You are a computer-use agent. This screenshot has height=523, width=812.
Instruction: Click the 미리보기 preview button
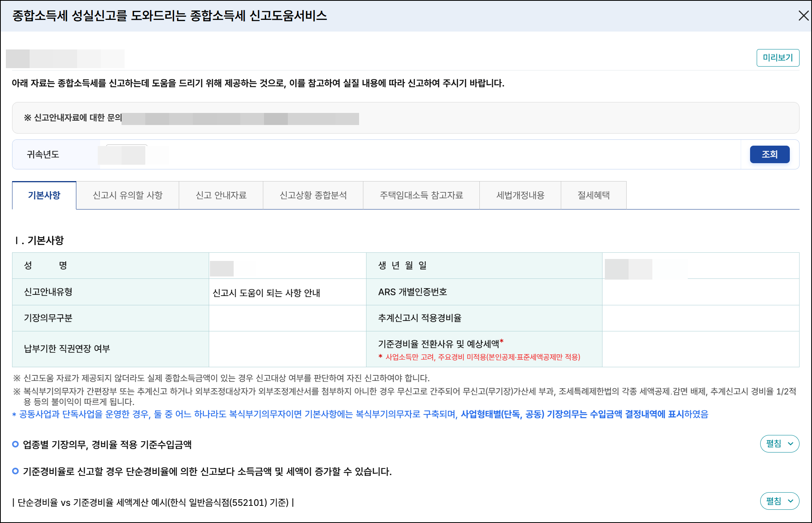tap(777, 58)
